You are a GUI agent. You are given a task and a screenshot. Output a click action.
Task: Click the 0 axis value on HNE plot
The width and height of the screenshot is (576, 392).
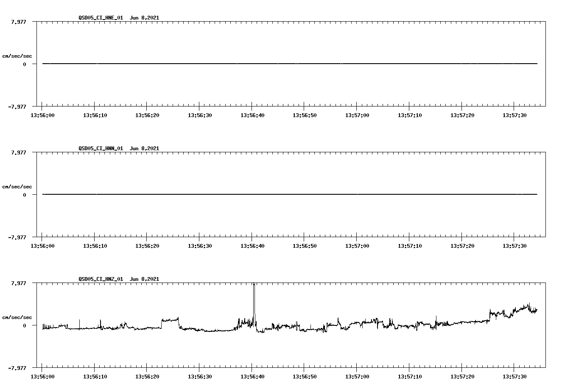click(25, 64)
